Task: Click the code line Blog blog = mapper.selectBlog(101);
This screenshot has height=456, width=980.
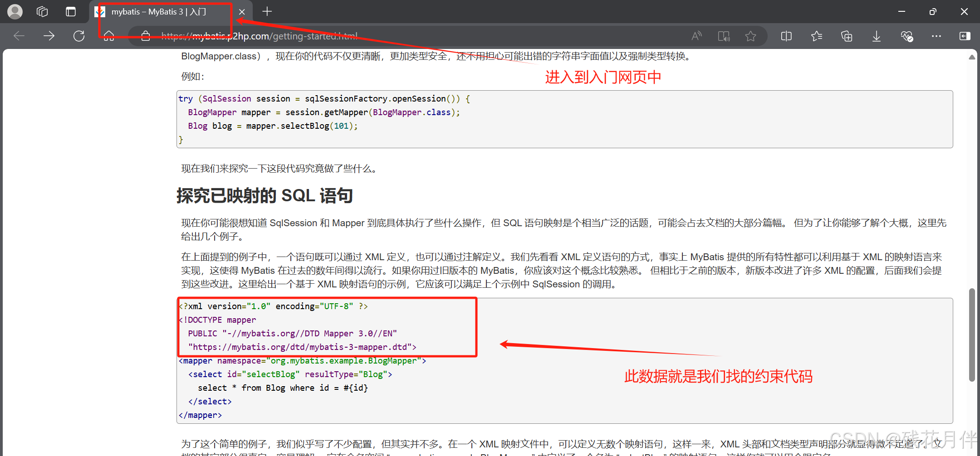Action: click(x=273, y=126)
